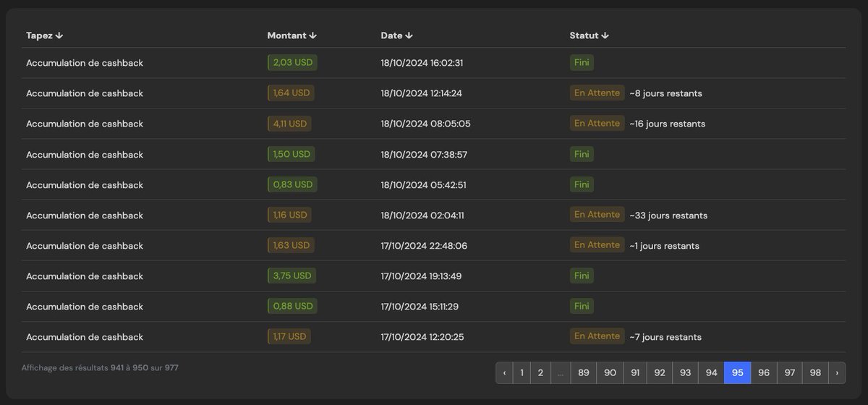
Task: Jump to page 92
Action: 660,372
